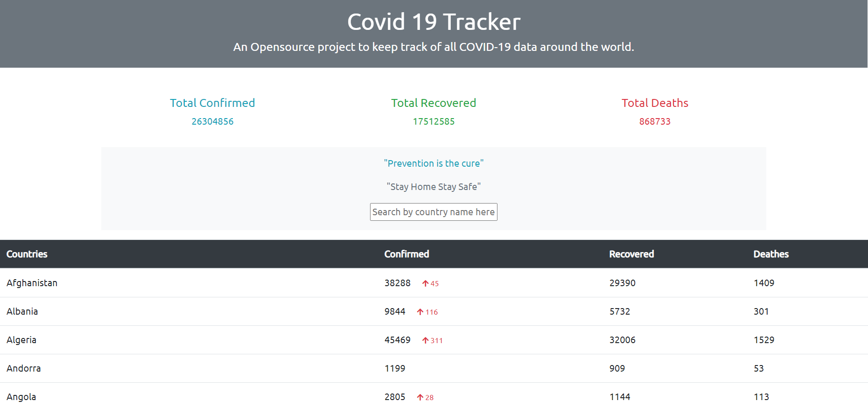Click the Confirmed column header
Image resolution: width=868 pixels, height=408 pixels.
(x=406, y=254)
